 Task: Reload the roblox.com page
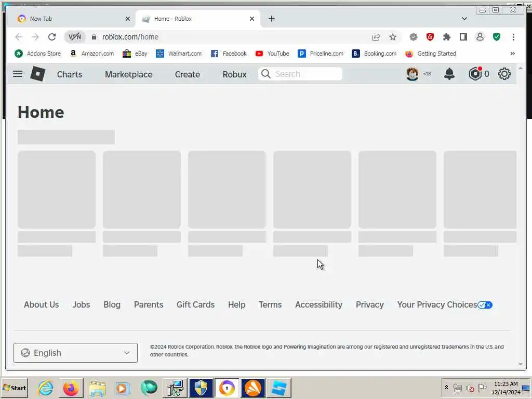click(x=52, y=37)
